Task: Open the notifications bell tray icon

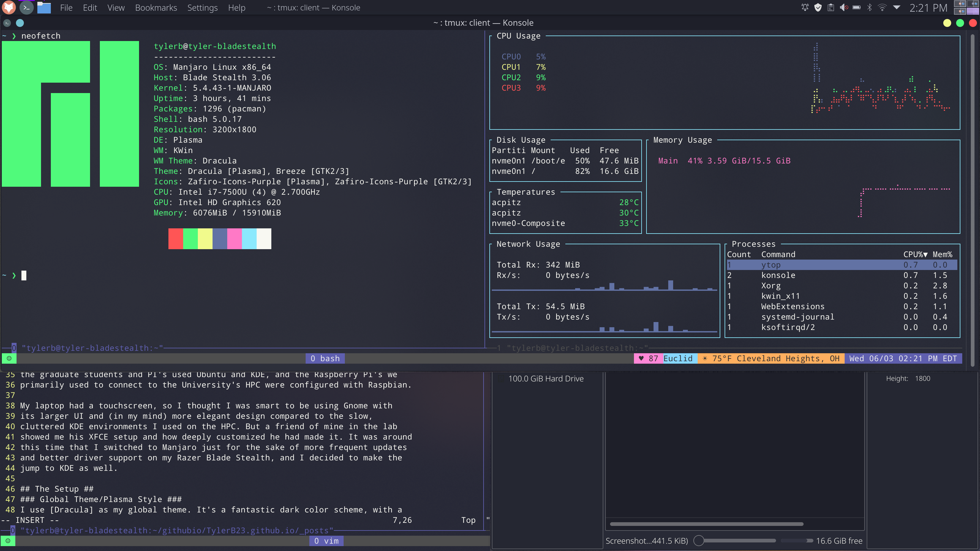Action: pyautogui.click(x=805, y=7)
